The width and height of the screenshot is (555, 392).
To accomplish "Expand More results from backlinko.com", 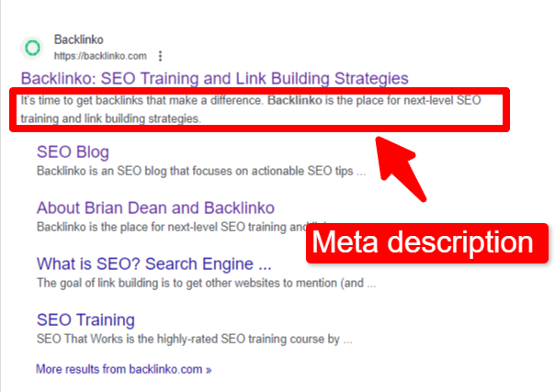I will tap(118, 369).
